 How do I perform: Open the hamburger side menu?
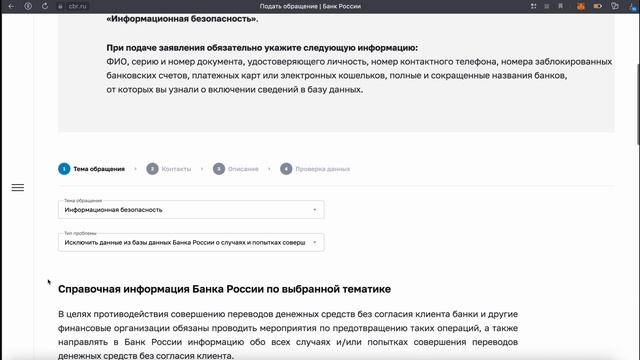tap(18, 188)
